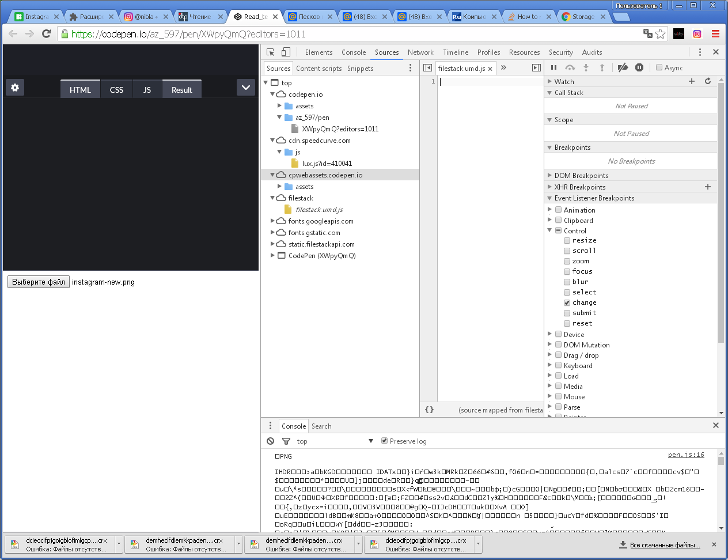
Task: Check the submit event breakpoint checkbox
Action: click(567, 313)
